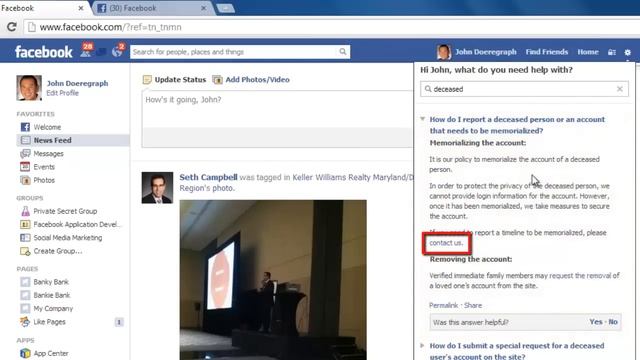Click the Like Pages icon

pos(25,322)
